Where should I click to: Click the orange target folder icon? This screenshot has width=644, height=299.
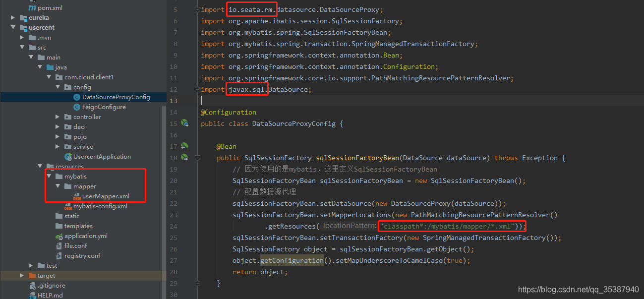(32, 276)
